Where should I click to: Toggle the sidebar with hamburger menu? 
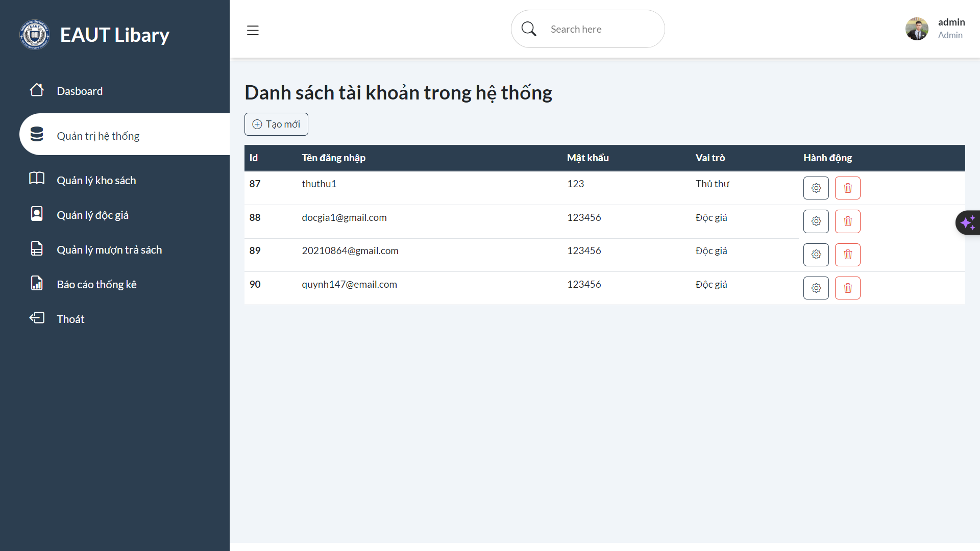click(253, 30)
